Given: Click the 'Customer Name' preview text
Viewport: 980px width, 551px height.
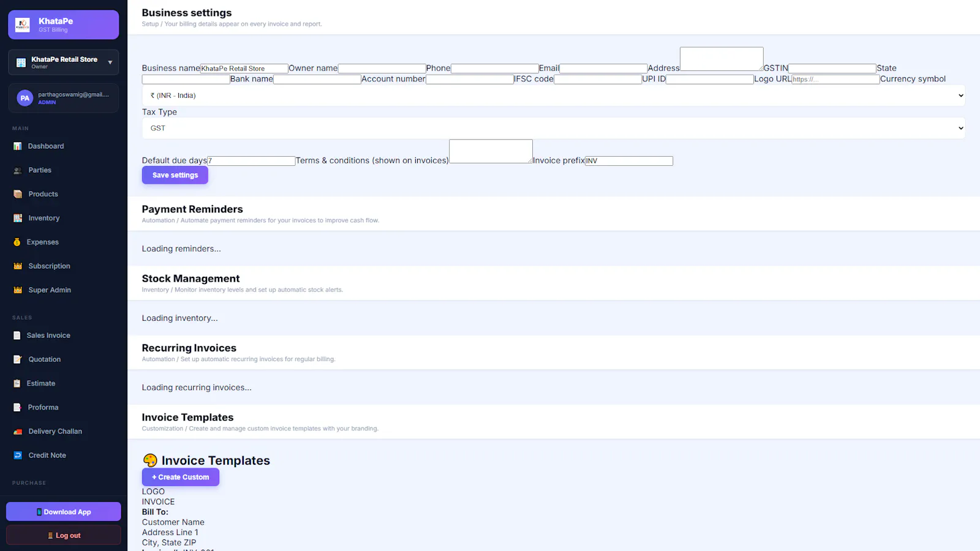Looking at the screenshot, I should coord(173,522).
